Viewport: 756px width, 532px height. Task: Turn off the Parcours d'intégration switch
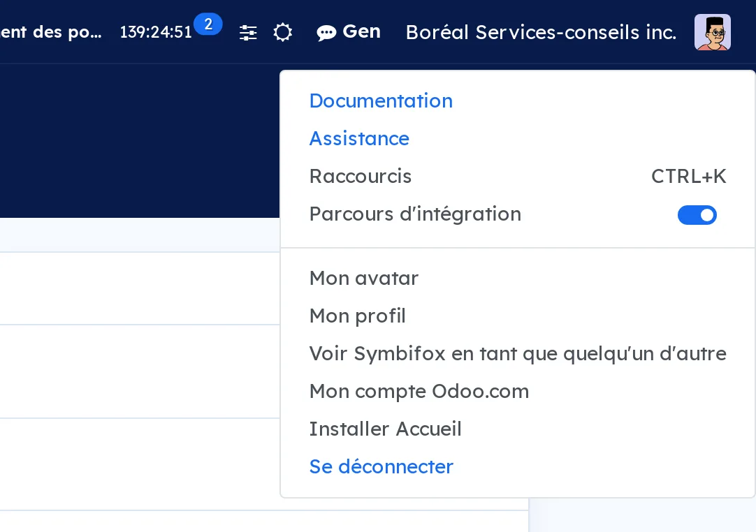(697, 215)
